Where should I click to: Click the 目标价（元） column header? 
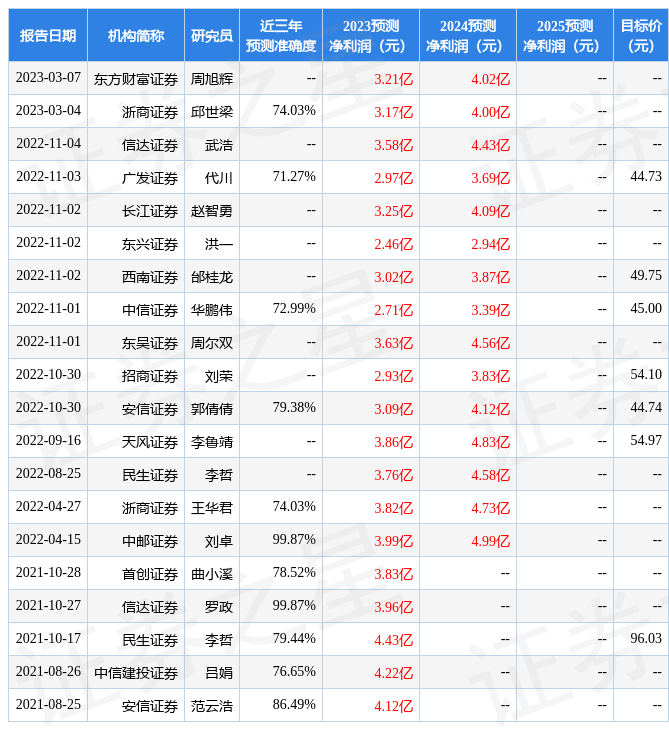(641, 35)
